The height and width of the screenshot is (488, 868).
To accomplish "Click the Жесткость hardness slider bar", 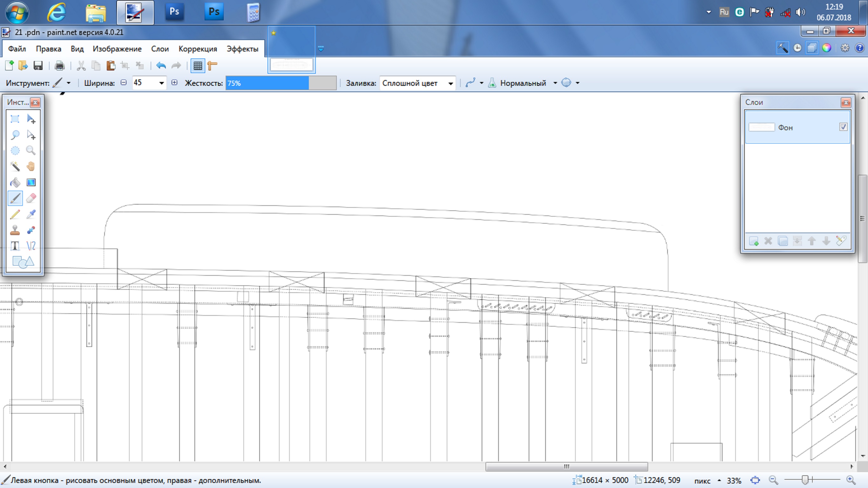I will [281, 83].
